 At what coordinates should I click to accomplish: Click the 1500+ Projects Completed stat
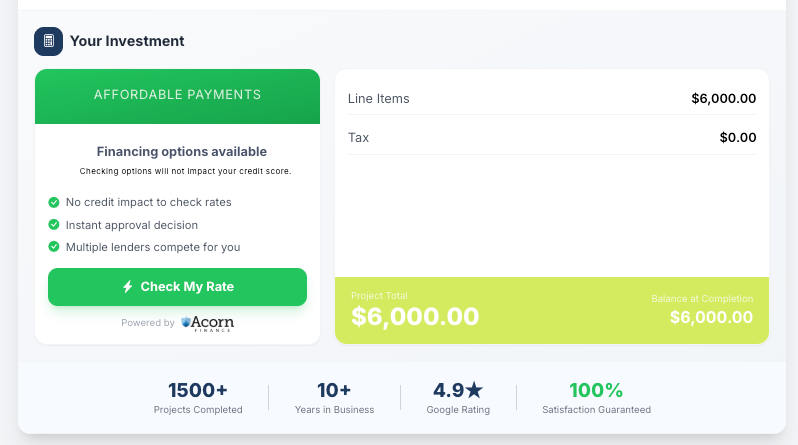point(198,398)
